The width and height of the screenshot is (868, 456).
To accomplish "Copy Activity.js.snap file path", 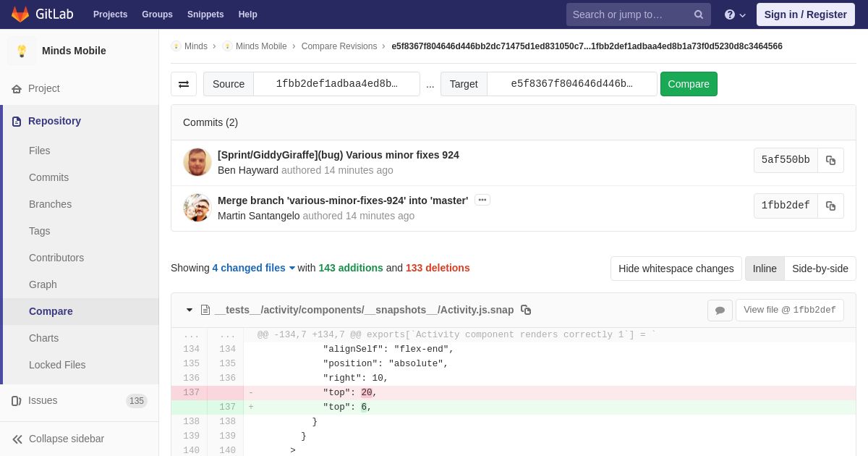I will (x=526, y=310).
